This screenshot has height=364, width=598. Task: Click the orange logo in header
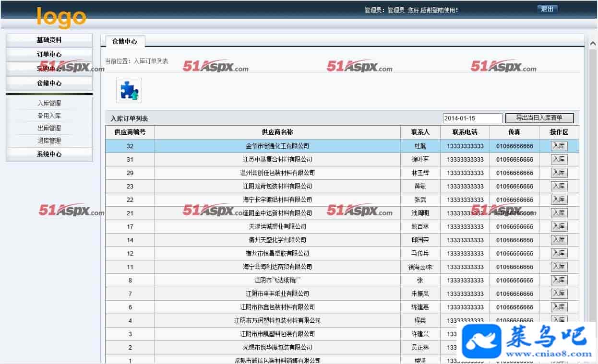pos(61,17)
